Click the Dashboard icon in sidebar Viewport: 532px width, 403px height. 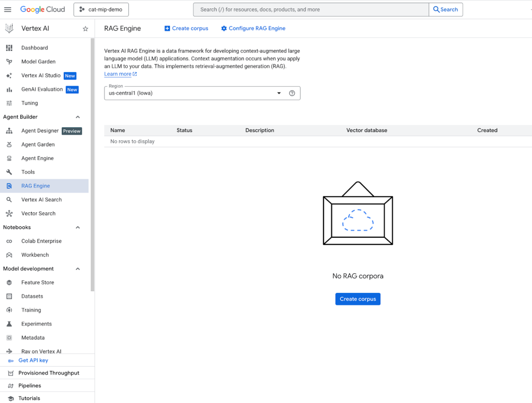coord(9,48)
